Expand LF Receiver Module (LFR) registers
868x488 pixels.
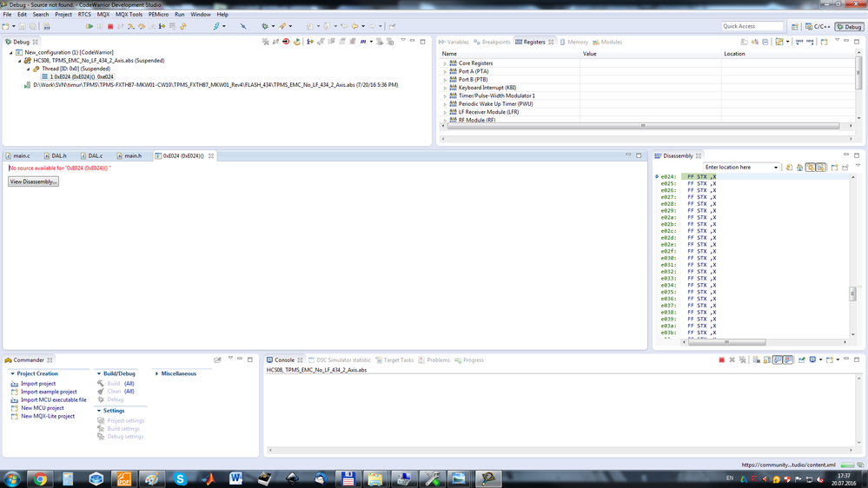tap(445, 112)
